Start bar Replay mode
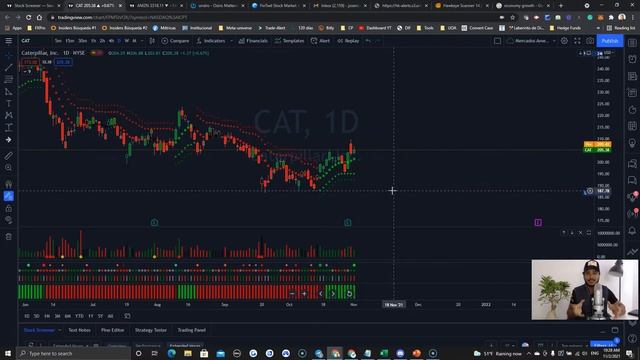Image resolution: width=640 pixels, height=360 pixels. tap(348, 41)
